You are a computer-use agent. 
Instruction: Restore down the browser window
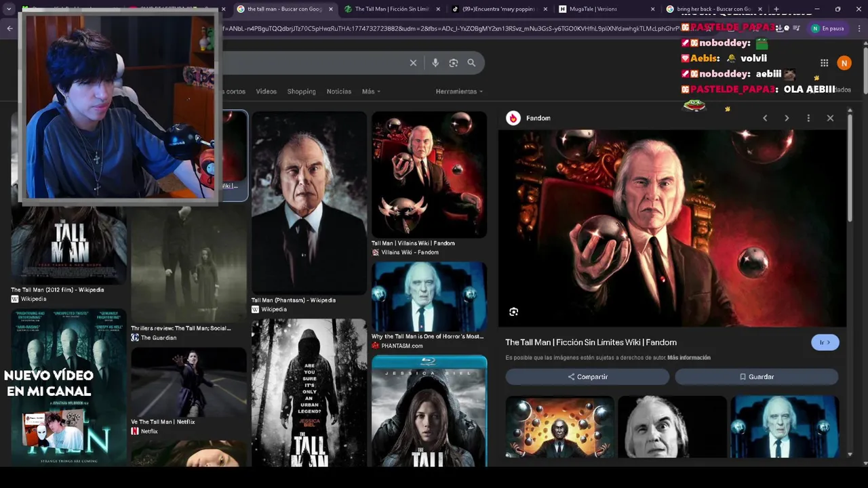click(837, 9)
